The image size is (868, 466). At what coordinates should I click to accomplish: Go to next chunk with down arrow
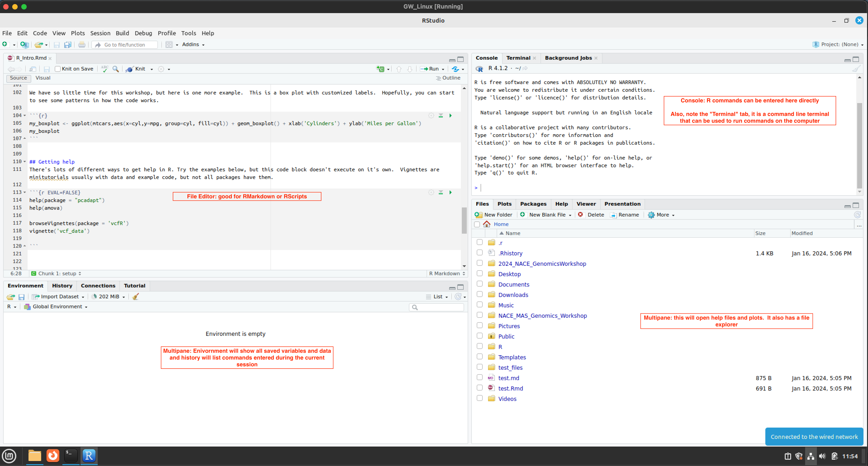[410, 69]
